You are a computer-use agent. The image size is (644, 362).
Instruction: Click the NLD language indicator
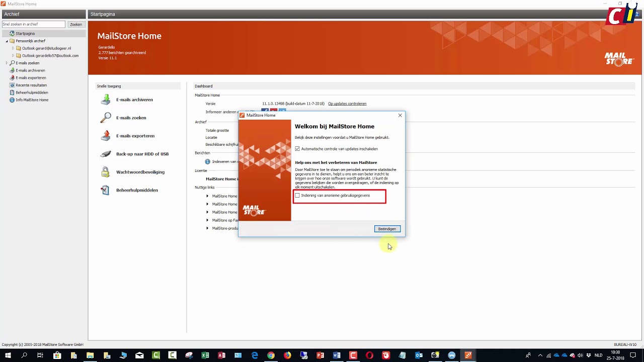coord(598,355)
